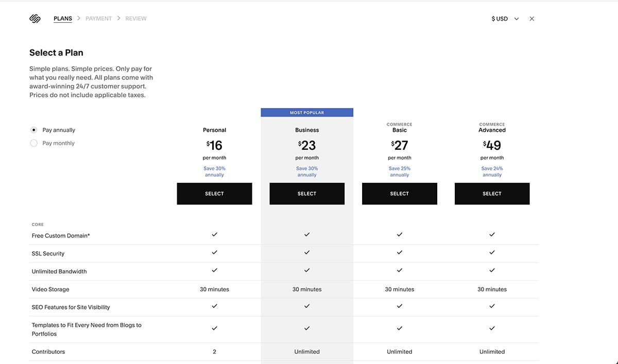Click the Commerce Advanced checkmark for Free Custom Domain

tap(492, 234)
